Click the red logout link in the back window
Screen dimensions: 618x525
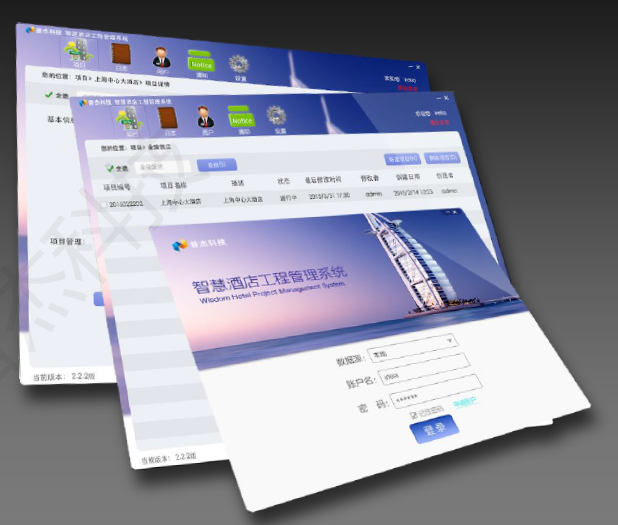[x=408, y=88]
